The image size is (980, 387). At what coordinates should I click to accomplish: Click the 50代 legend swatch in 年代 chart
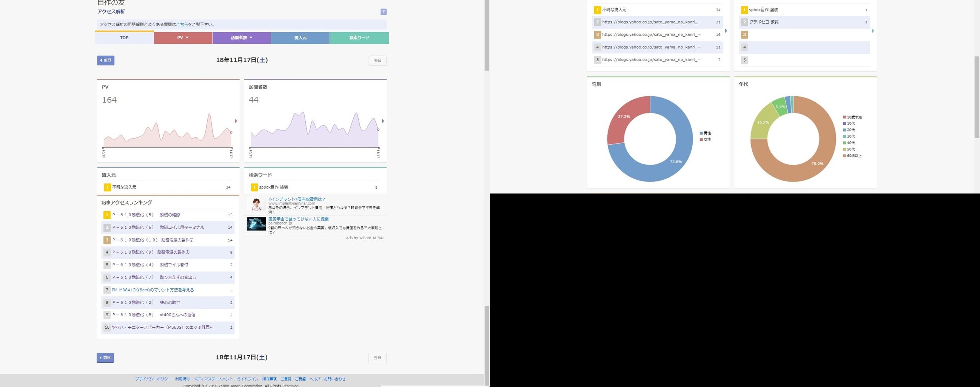coord(844,149)
